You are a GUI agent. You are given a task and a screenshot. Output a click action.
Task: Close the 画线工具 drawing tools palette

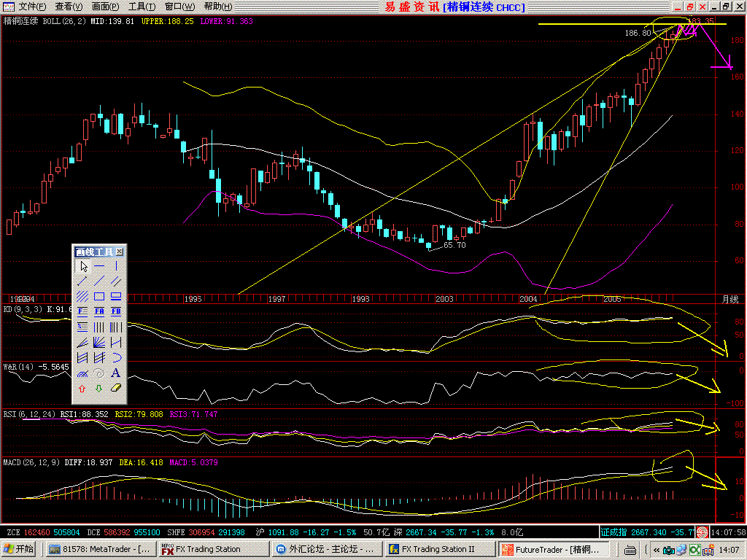[x=120, y=252]
